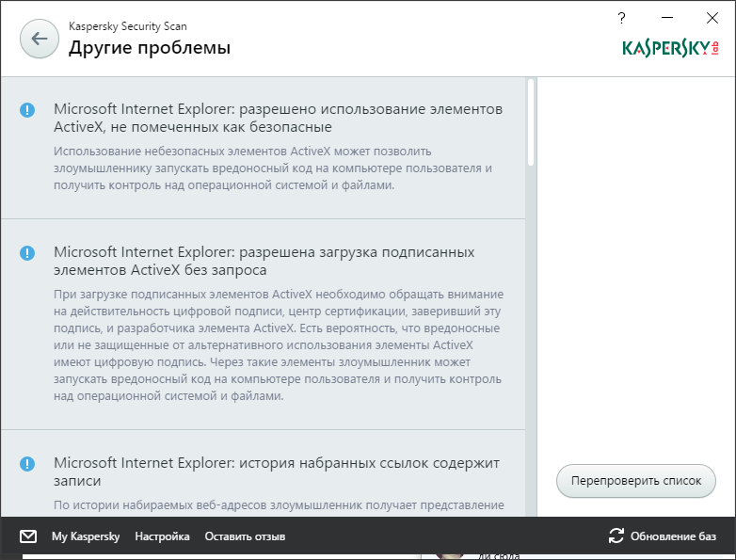
Task: Click warning icon beside unsafe ActiveX usage issue
Action: tap(27, 110)
